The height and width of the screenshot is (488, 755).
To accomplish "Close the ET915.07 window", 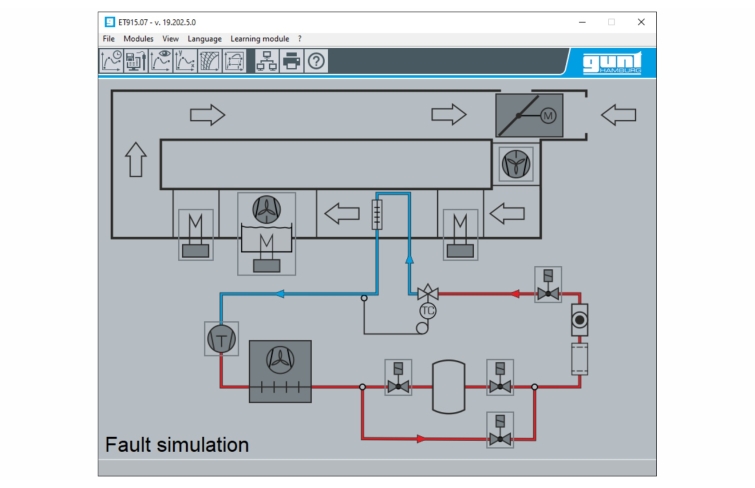I will (641, 22).
